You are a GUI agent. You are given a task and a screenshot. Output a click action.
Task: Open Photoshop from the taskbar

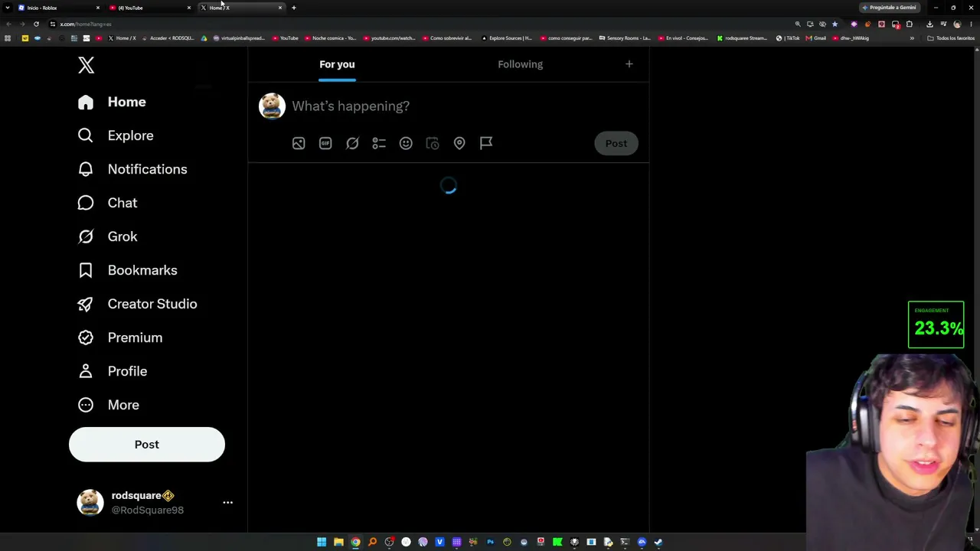point(490,542)
